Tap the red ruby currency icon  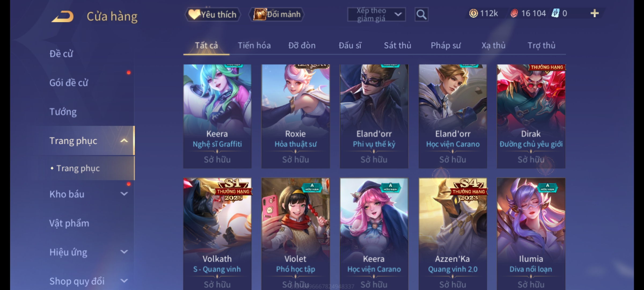(x=514, y=13)
